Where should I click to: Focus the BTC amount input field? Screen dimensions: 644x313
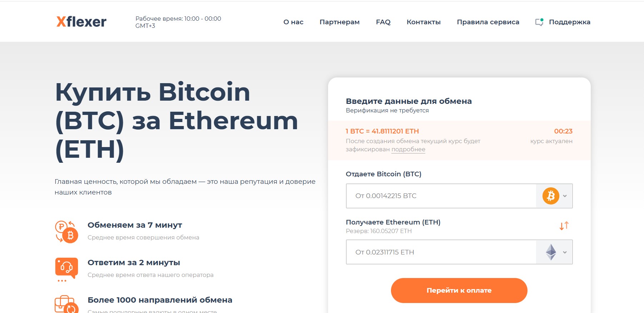441,196
